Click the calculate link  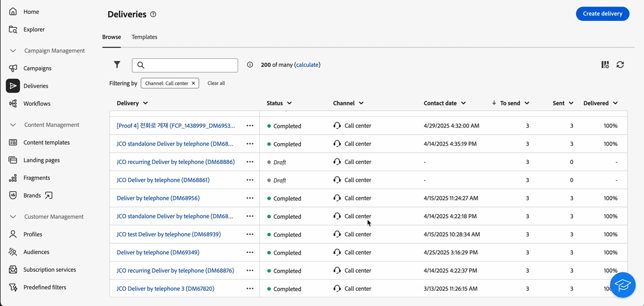click(307, 65)
